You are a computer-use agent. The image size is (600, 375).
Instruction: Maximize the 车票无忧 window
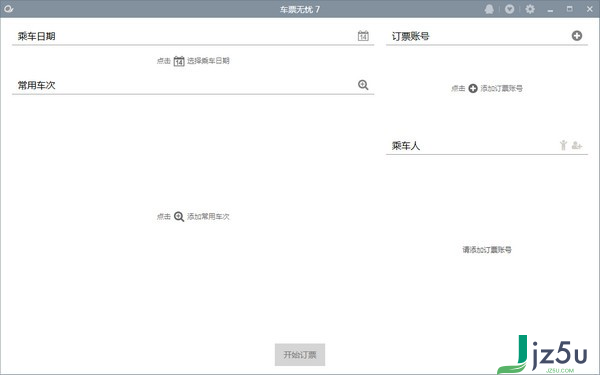coord(570,9)
